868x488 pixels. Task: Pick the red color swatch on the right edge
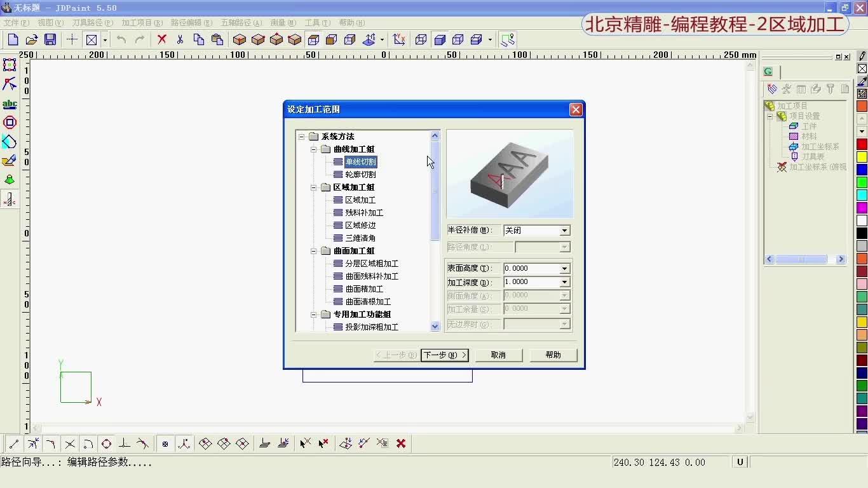(863, 144)
